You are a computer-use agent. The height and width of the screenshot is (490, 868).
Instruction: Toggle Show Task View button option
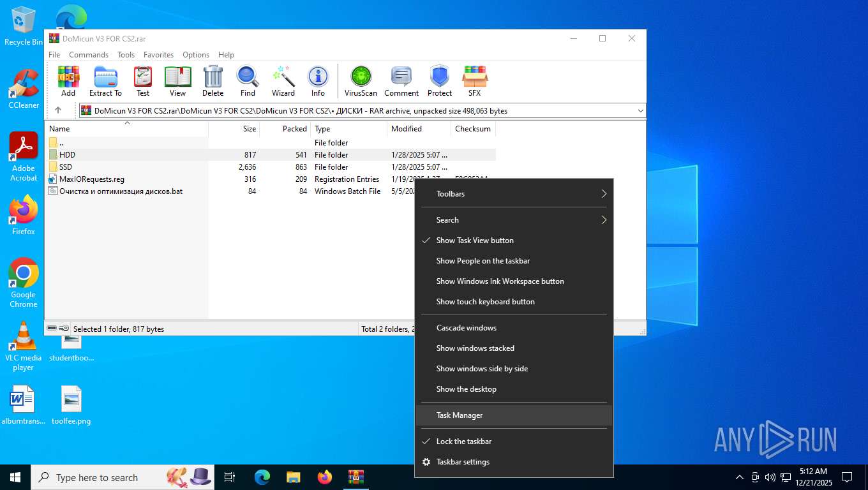point(514,241)
